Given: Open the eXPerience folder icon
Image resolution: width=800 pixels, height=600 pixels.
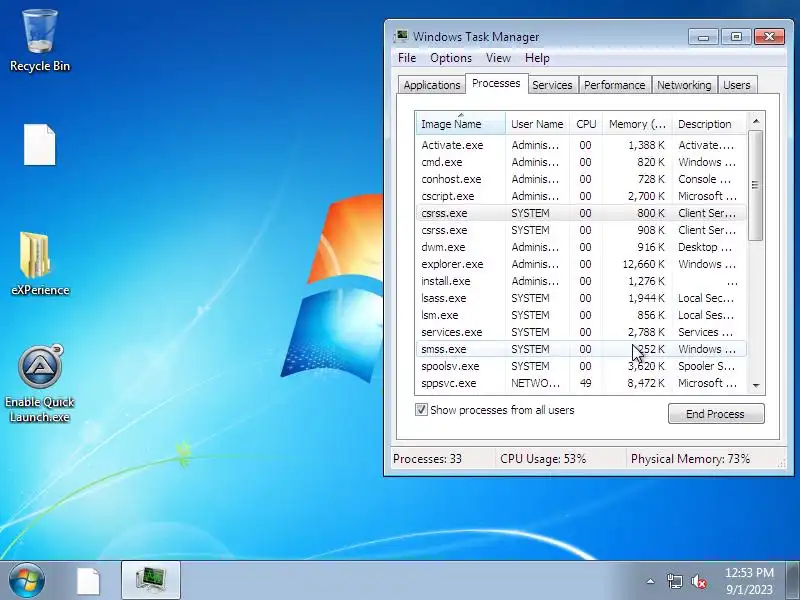Looking at the screenshot, I should (40, 264).
